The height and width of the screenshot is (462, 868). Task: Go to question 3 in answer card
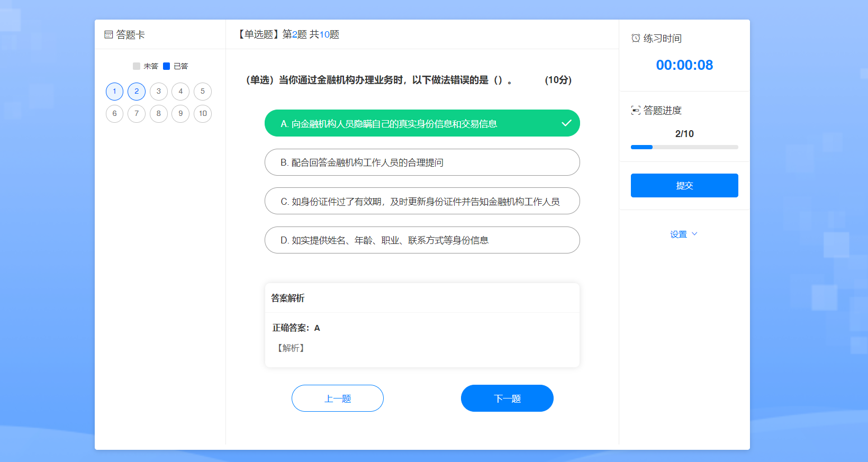[x=158, y=92]
